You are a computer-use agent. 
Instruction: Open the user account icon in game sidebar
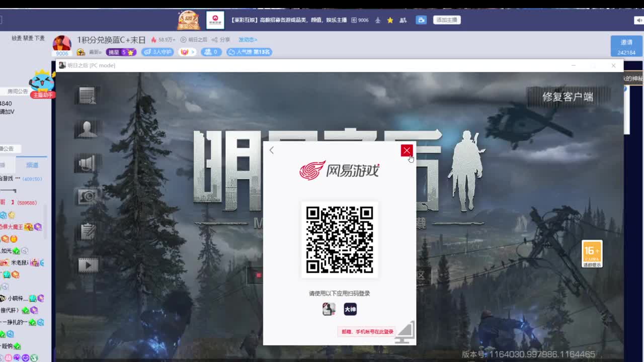click(x=87, y=129)
